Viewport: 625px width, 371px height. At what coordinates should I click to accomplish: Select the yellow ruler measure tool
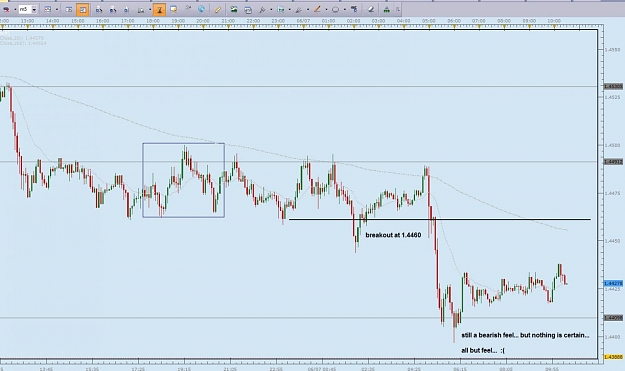point(218,10)
